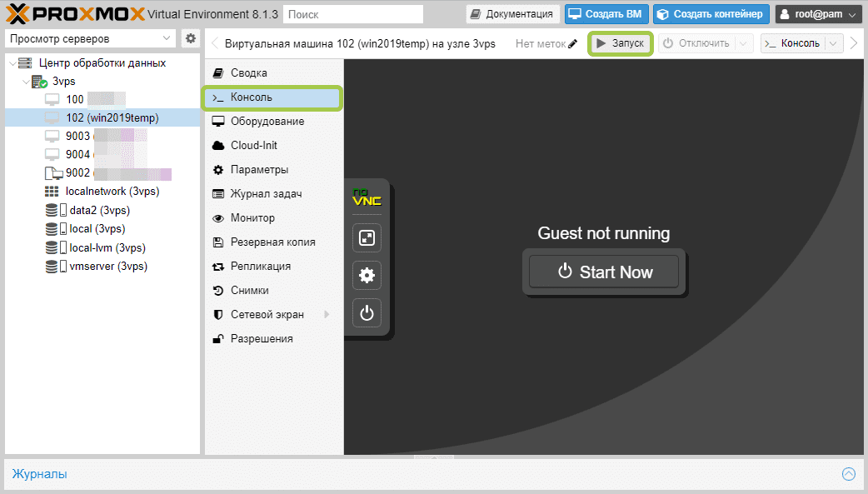This screenshot has width=868, height=494.
Task: Open the tree view settings gear
Action: point(191,38)
